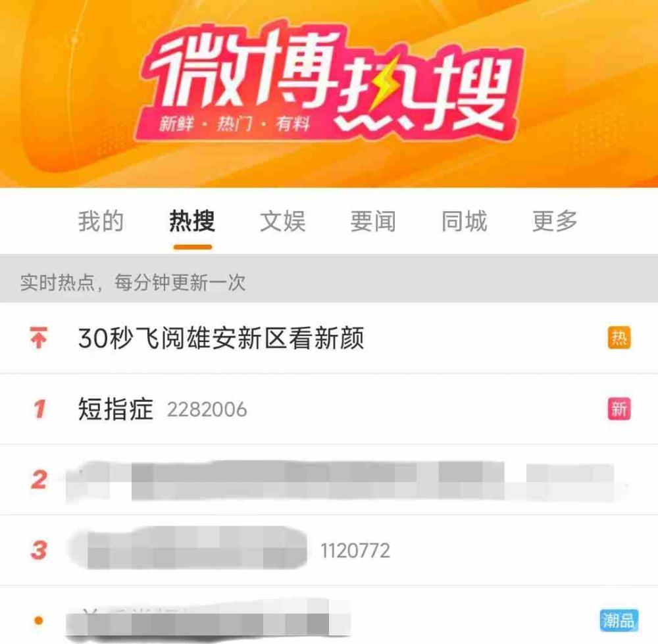Viewport: 658px width, 644px height.
Task: Open the 同城 tab
Action: coord(465,221)
